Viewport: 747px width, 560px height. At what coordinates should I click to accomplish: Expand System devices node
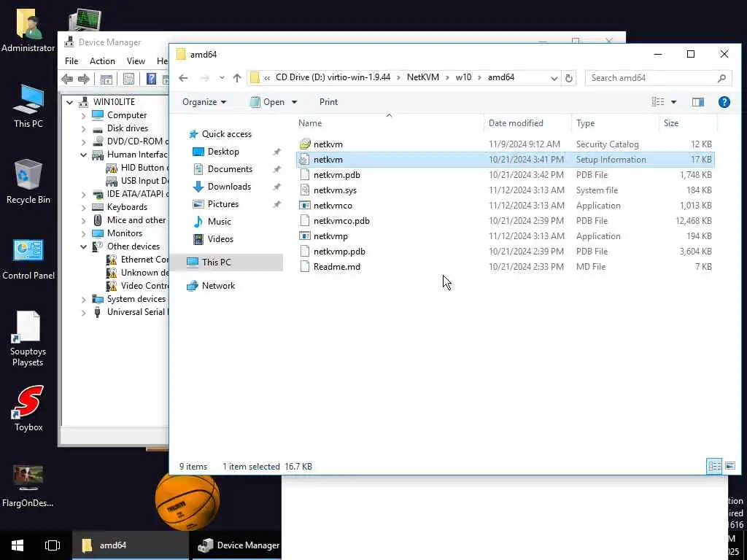(83, 299)
